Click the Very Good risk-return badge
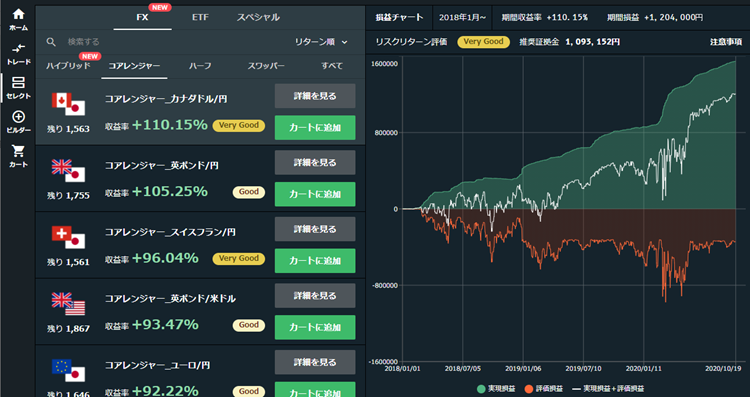 point(484,42)
